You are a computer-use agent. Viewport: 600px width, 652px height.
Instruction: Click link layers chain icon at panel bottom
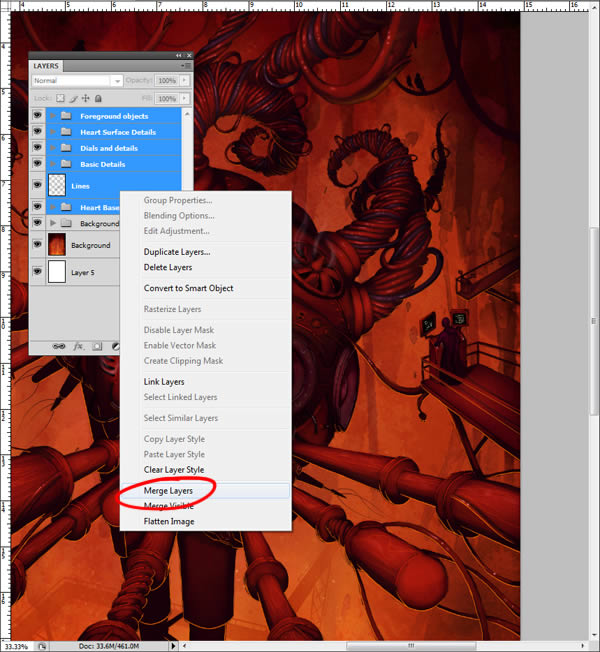(x=59, y=346)
